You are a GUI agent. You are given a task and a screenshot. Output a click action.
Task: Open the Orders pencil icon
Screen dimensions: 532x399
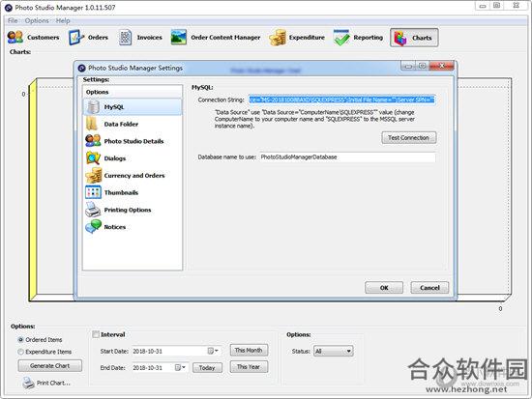click(x=76, y=38)
